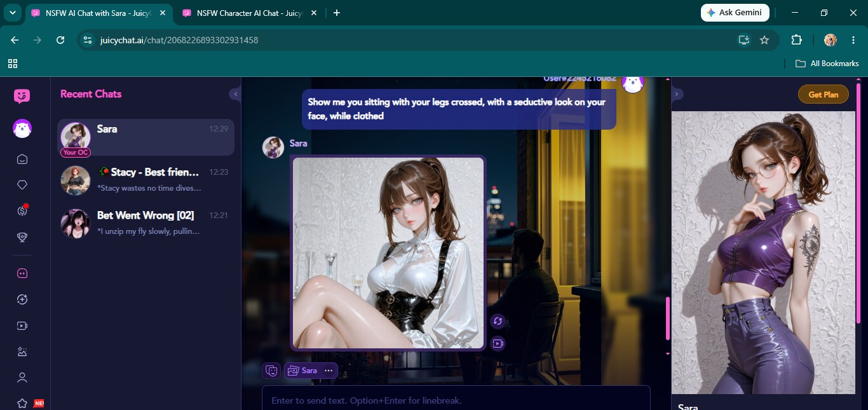
Task: Click the Sara name above the generated image
Action: 298,143
